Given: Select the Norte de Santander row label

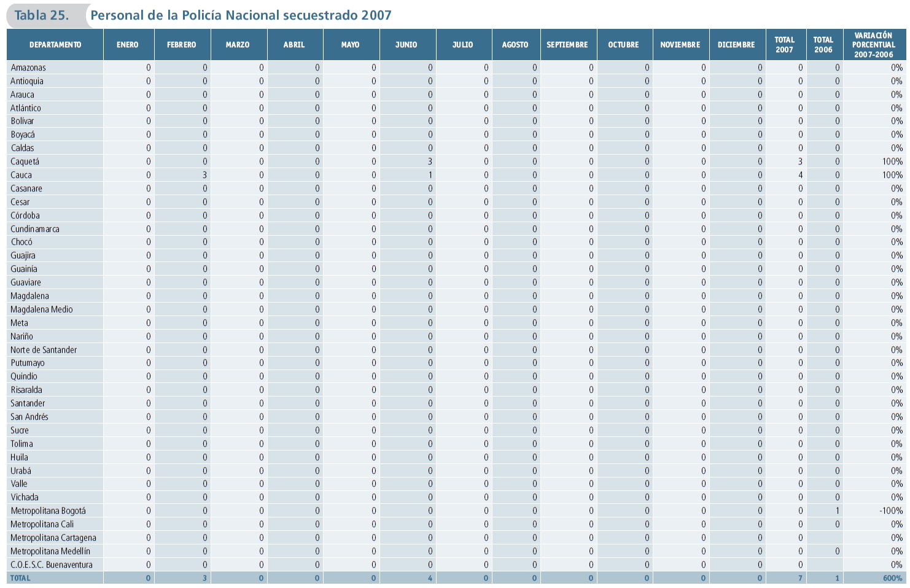Looking at the screenshot, I should point(44,350).
